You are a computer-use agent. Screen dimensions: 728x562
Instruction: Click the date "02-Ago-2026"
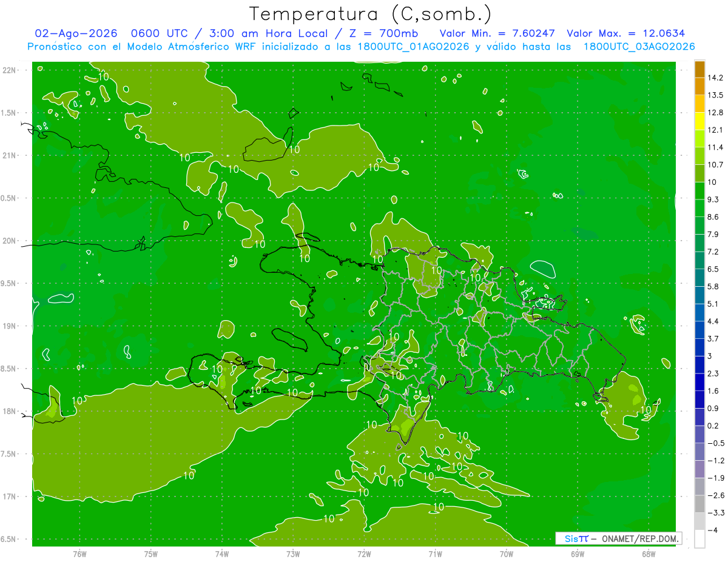[x=76, y=33]
